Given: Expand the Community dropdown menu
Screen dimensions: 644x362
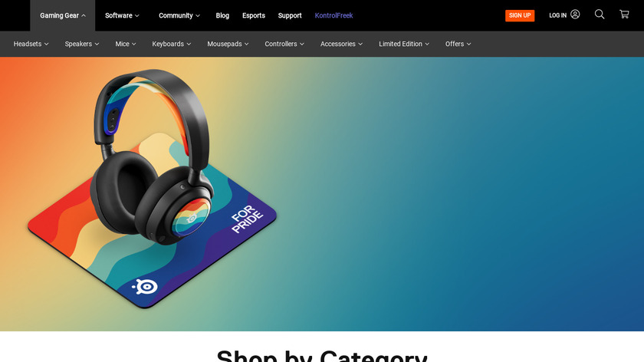Looking at the screenshot, I should click(179, 15).
